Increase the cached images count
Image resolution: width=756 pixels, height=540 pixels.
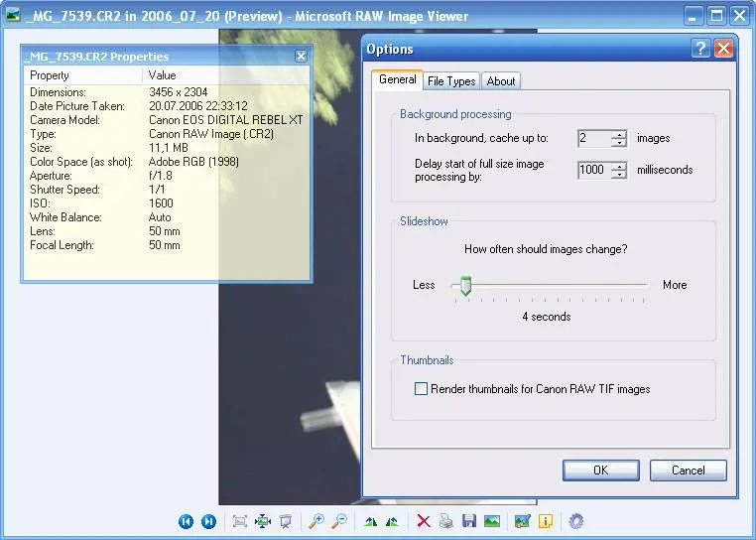pyautogui.click(x=618, y=135)
